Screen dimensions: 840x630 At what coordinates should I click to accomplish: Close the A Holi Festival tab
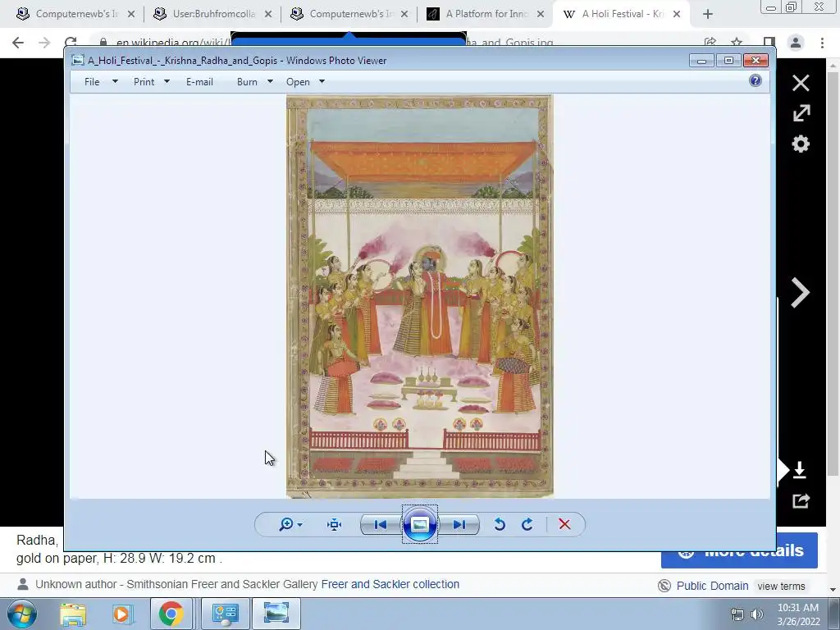coord(677,15)
